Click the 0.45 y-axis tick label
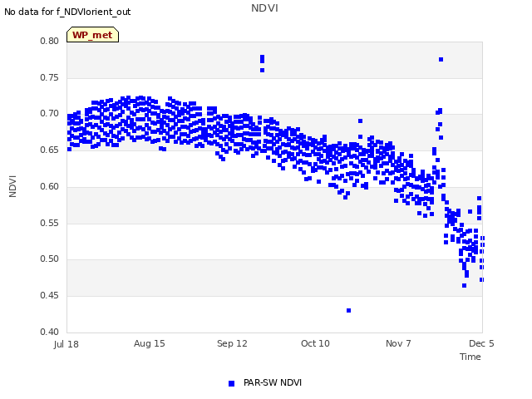The image size is (532, 399). [x=50, y=296]
